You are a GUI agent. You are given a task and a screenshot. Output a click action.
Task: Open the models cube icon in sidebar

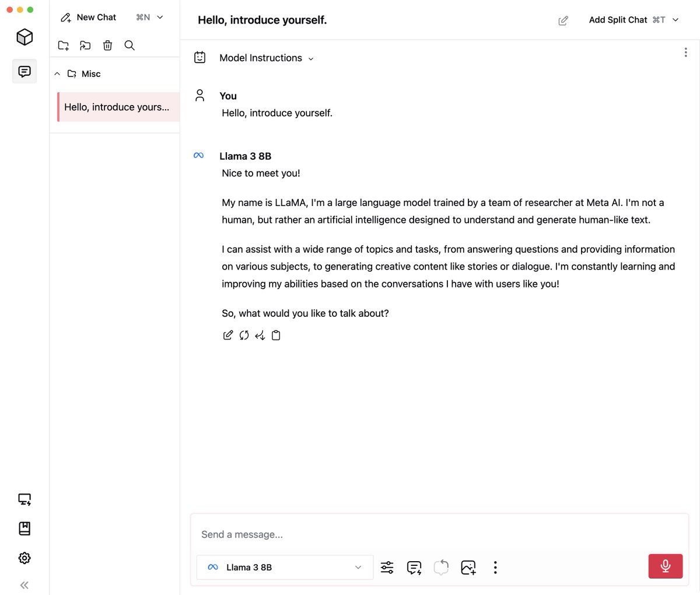[x=24, y=37]
